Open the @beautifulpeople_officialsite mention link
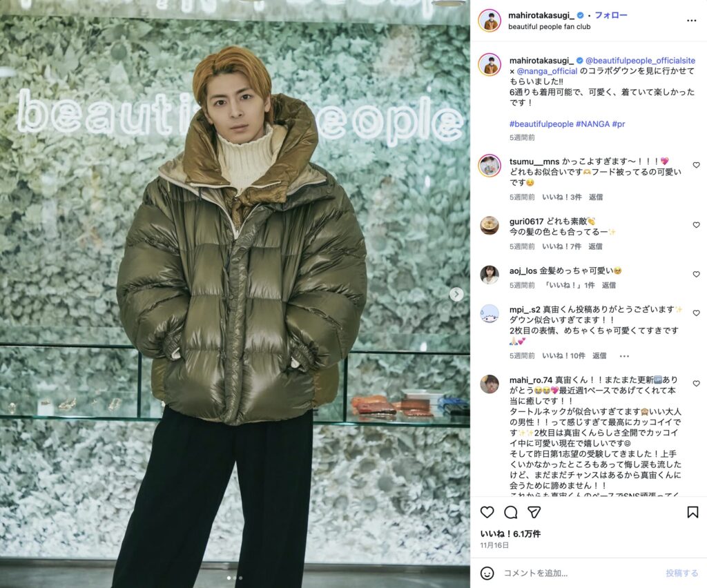 click(x=640, y=60)
